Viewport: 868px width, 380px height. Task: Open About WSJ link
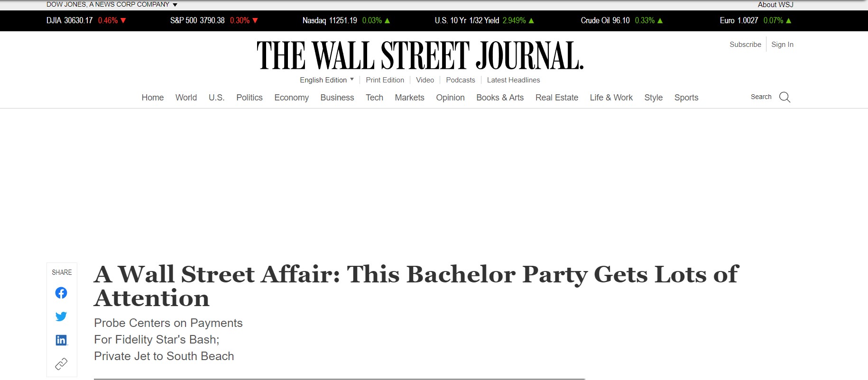[775, 5]
